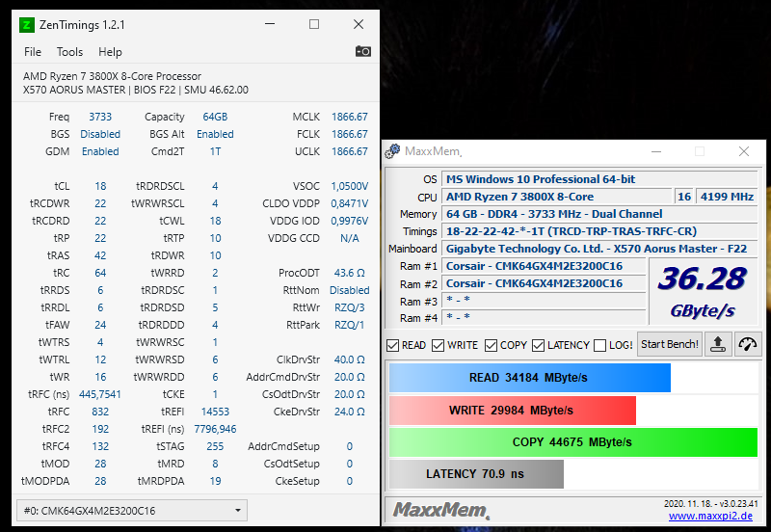This screenshot has width=771, height=532.
Task: Open the Tools menu in ZenTimings
Action: (69, 52)
